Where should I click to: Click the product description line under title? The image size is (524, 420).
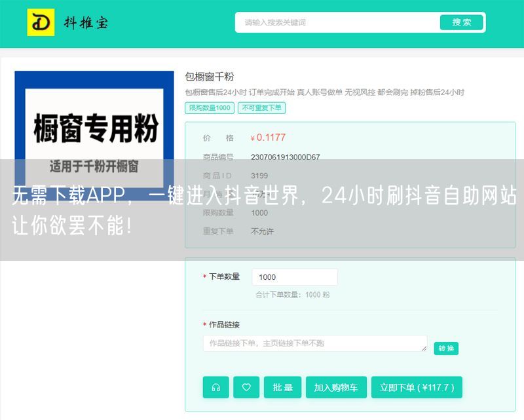pos(324,92)
